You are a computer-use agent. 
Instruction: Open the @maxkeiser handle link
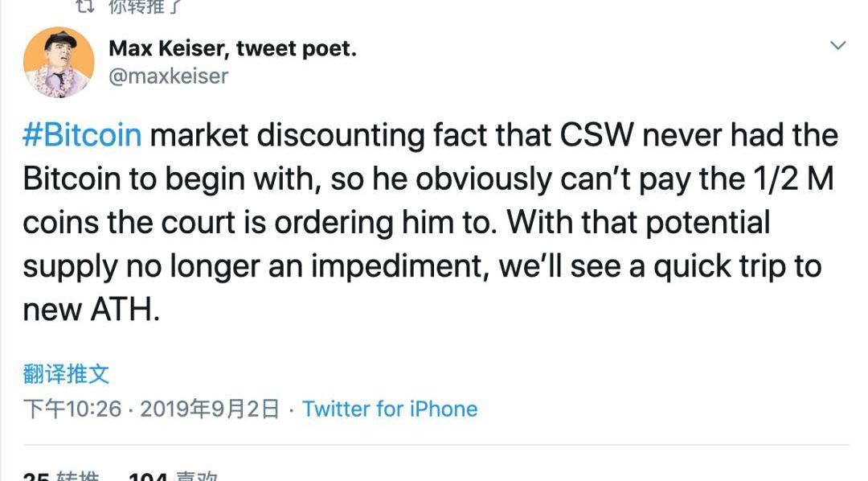pyautogui.click(x=168, y=76)
